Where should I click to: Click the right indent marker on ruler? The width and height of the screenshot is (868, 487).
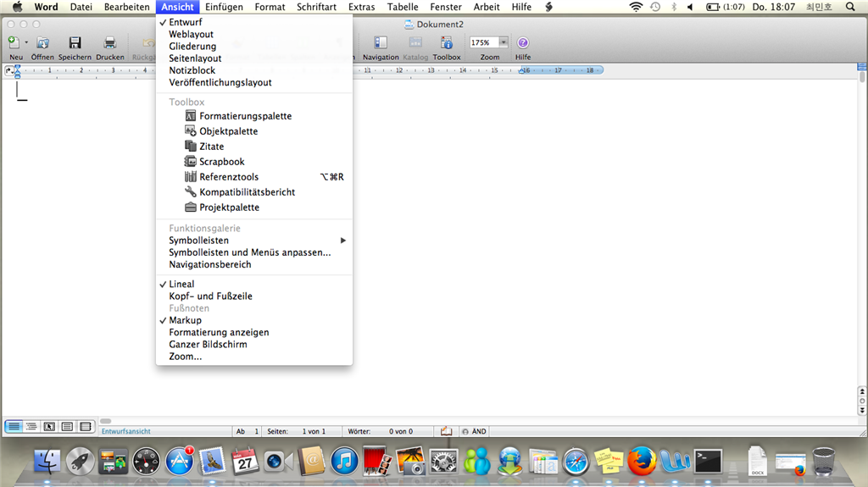(522, 71)
